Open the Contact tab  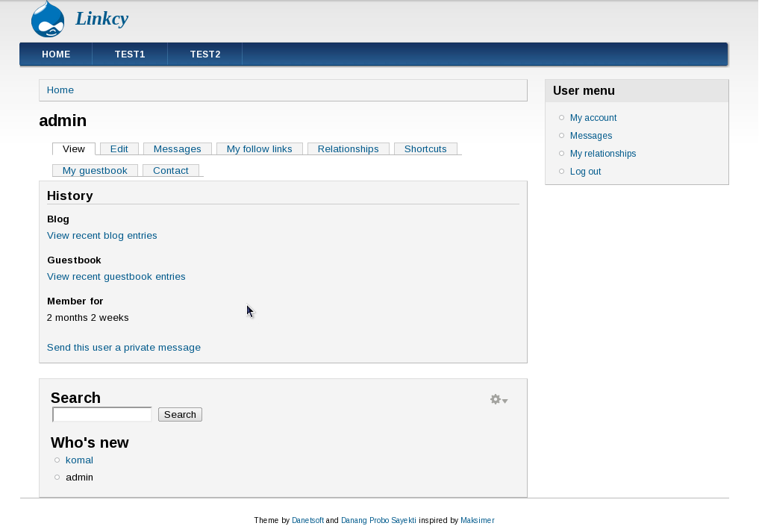click(x=170, y=170)
